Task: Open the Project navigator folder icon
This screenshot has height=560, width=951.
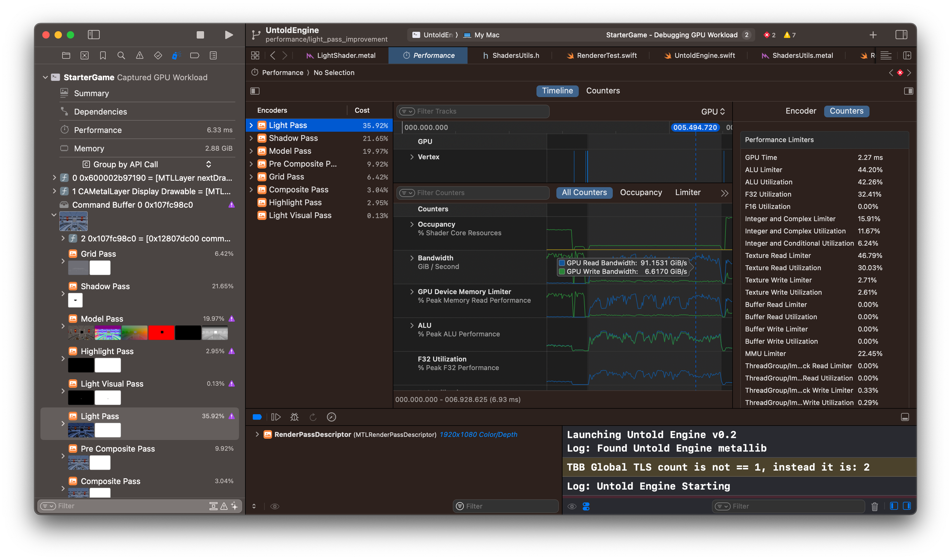Action: click(66, 56)
